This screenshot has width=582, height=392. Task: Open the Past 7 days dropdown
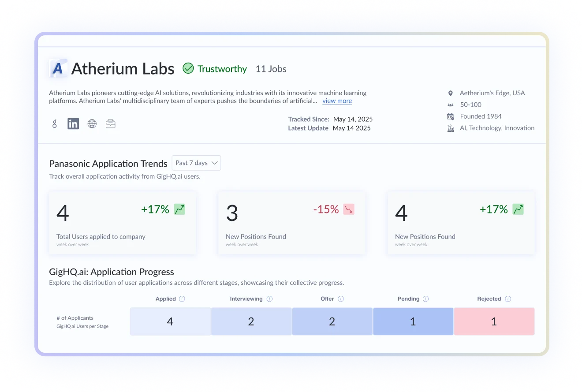(x=196, y=163)
